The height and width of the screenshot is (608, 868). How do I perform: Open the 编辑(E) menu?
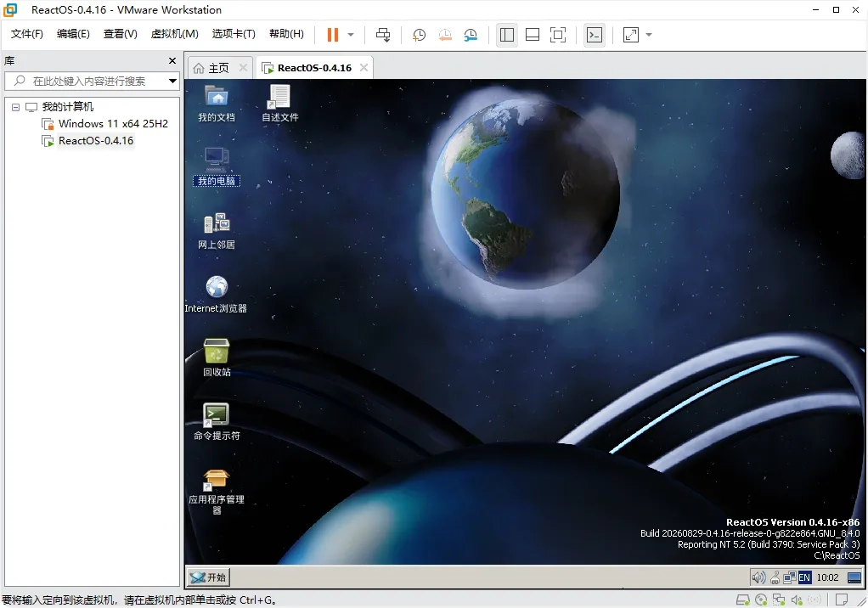tap(73, 34)
